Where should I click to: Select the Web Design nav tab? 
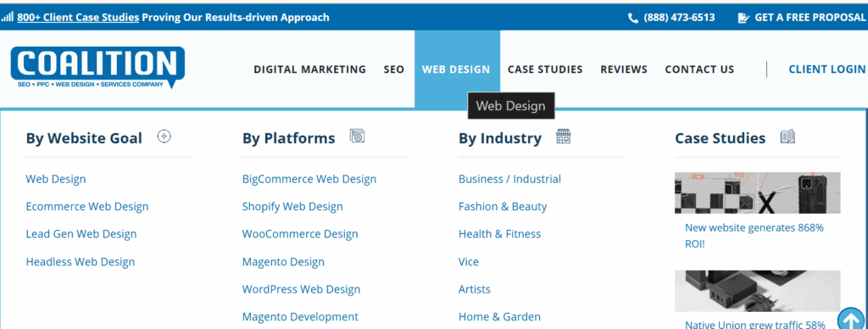coord(457,70)
